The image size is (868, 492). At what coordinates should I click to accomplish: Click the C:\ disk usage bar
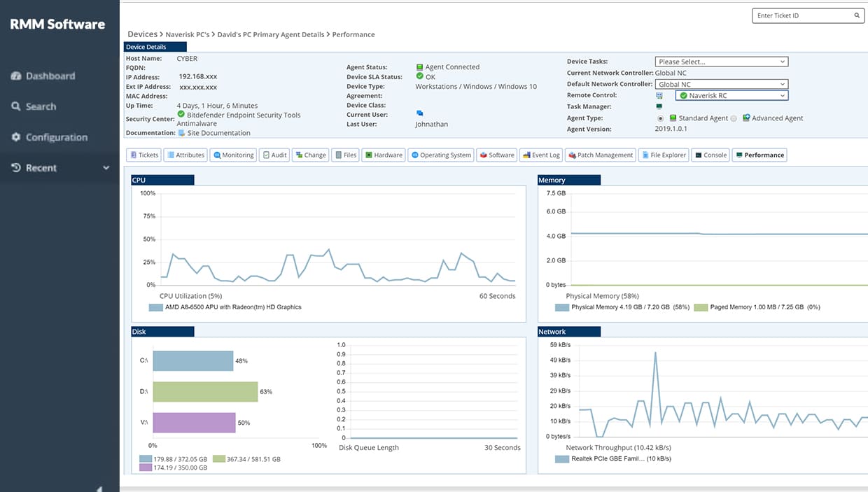[192, 361]
